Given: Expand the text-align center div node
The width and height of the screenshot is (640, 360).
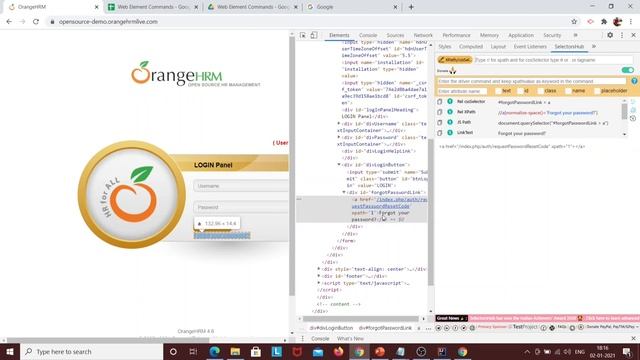Looking at the screenshot, I should coord(319,269).
